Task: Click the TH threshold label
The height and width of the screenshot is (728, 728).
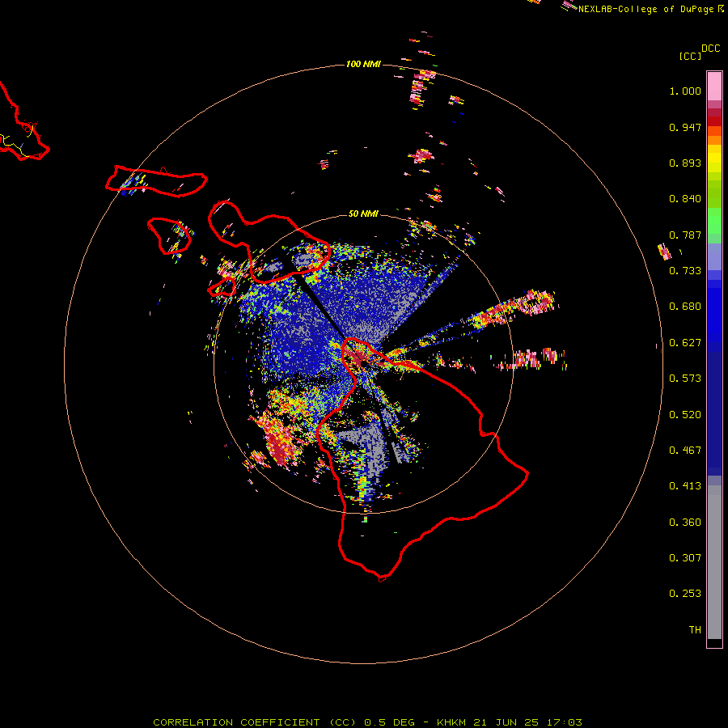Action: click(x=695, y=630)
